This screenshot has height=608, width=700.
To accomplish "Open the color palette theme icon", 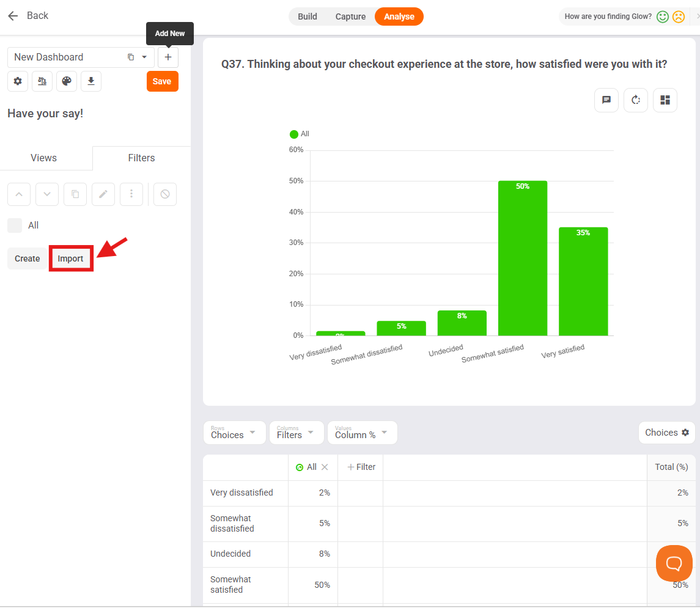I will 67,81.
